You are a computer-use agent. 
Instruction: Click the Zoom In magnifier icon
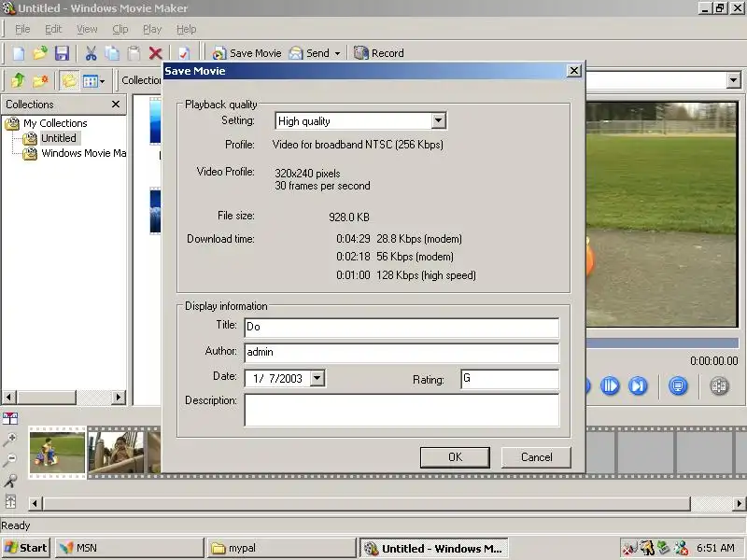tap(10, 439)
